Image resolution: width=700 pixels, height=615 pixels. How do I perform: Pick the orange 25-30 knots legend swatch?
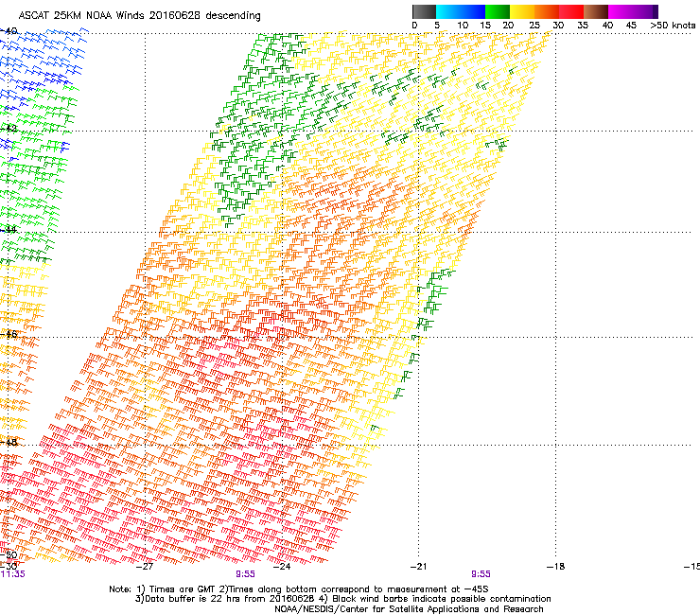tap(547, 11)
